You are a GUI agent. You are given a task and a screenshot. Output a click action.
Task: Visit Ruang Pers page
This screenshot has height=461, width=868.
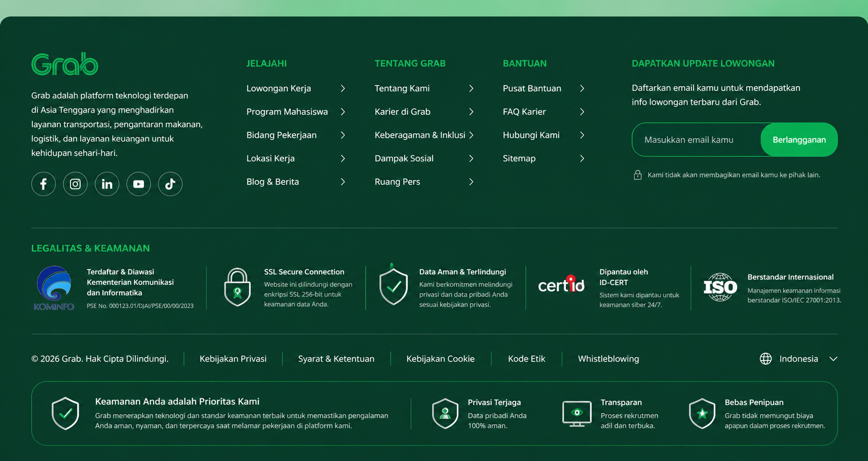397,182
